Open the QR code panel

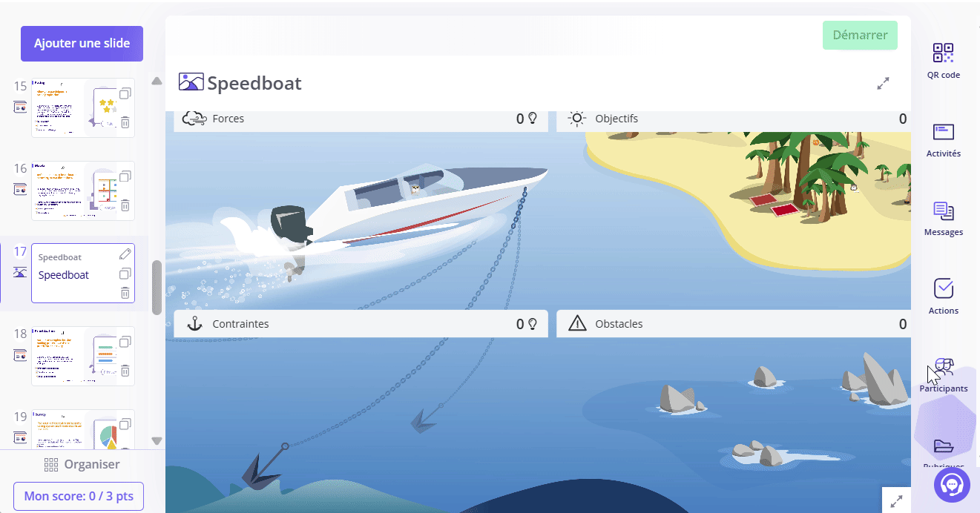point(943,53)
